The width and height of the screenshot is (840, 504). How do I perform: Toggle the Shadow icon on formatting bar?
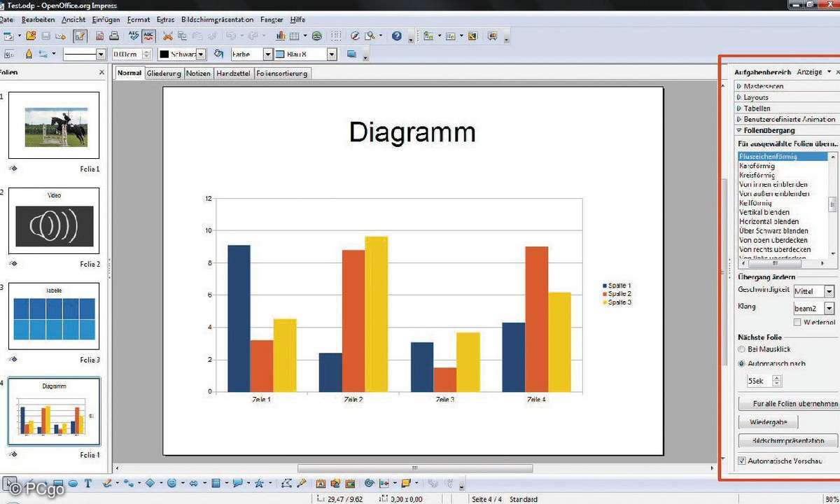click(x=351, y=54)
